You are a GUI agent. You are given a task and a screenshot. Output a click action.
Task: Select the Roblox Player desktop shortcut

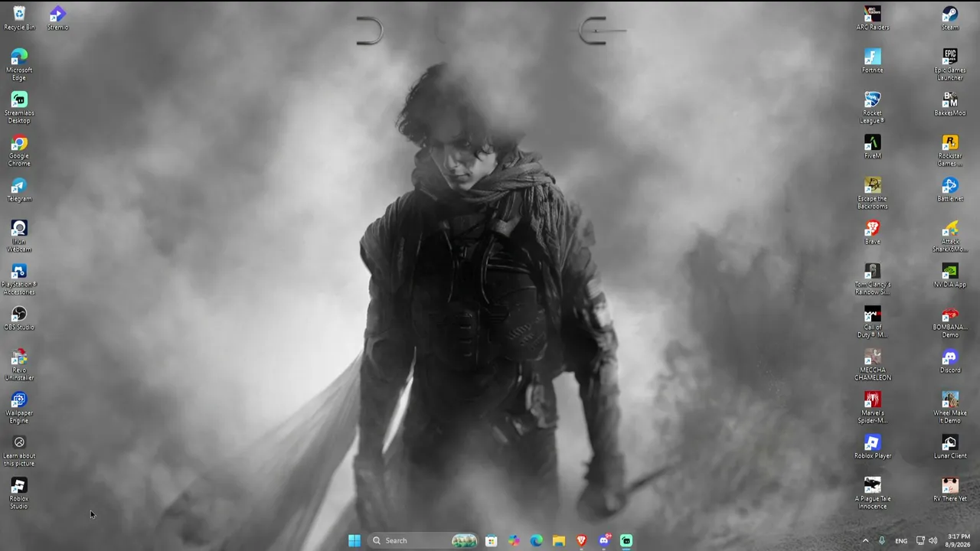click(873, 447)
